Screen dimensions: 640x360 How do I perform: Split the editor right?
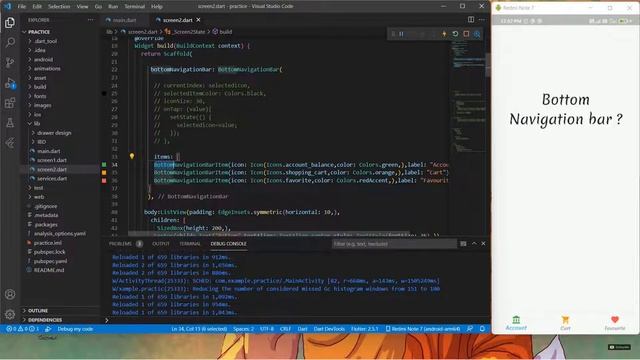[471, 20]
